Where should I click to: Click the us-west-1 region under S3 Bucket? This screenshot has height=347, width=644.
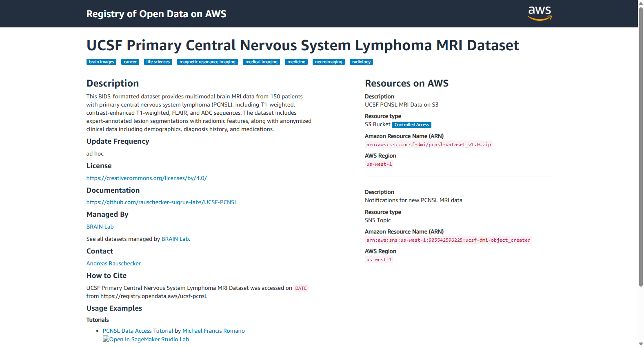point(379,164)
